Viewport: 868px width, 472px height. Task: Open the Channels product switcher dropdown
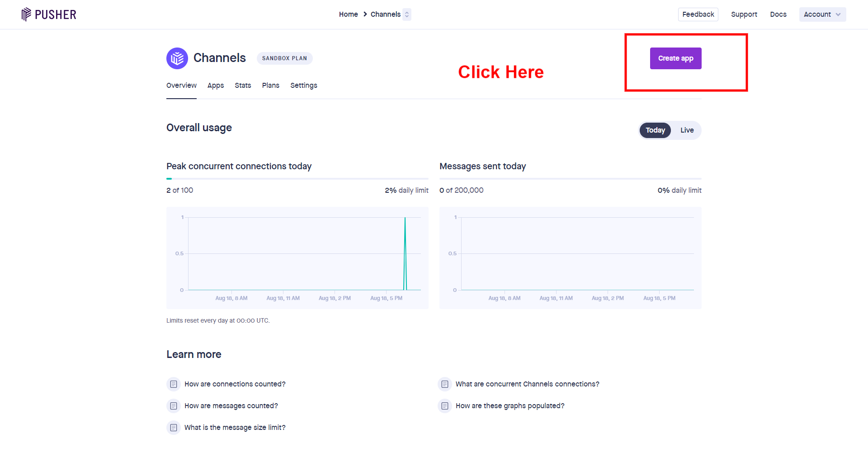(x=407, y=14)
